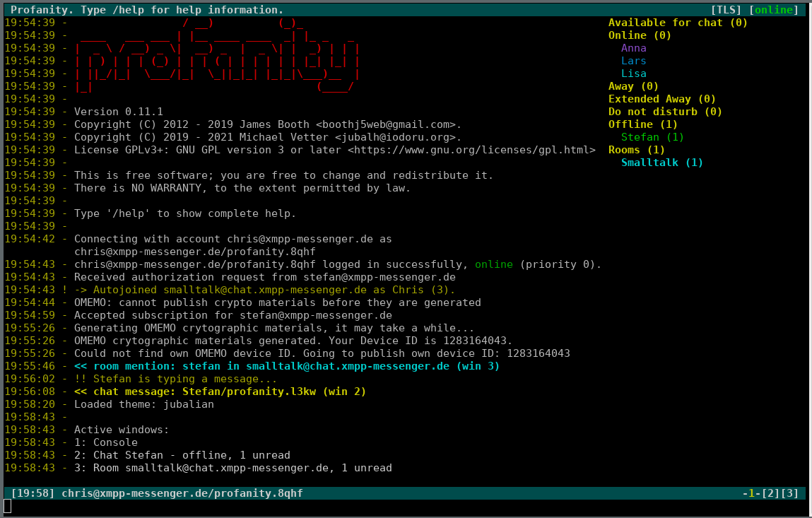
Task: Click the 'Active windows:' heading line
Action: pyautogui.click(x=122, y=430)
